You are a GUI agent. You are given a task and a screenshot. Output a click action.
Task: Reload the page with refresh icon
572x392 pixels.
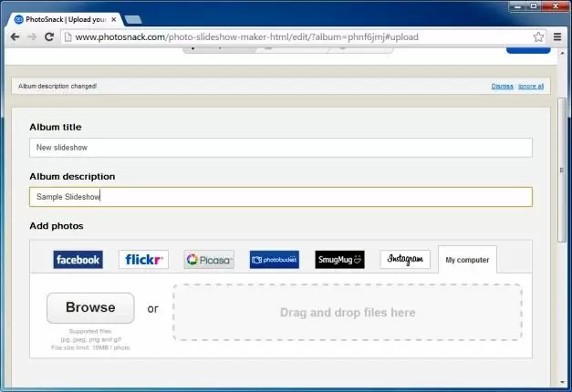click(x=50, y=36)
